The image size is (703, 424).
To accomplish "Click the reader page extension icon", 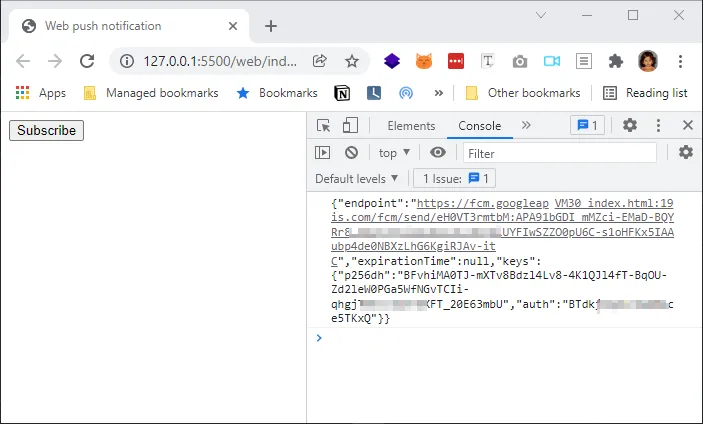I will click(x=584, y=61).
